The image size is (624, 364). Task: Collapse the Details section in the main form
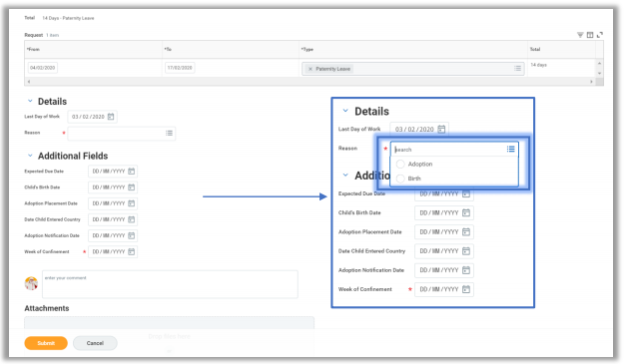click(30, 102)
